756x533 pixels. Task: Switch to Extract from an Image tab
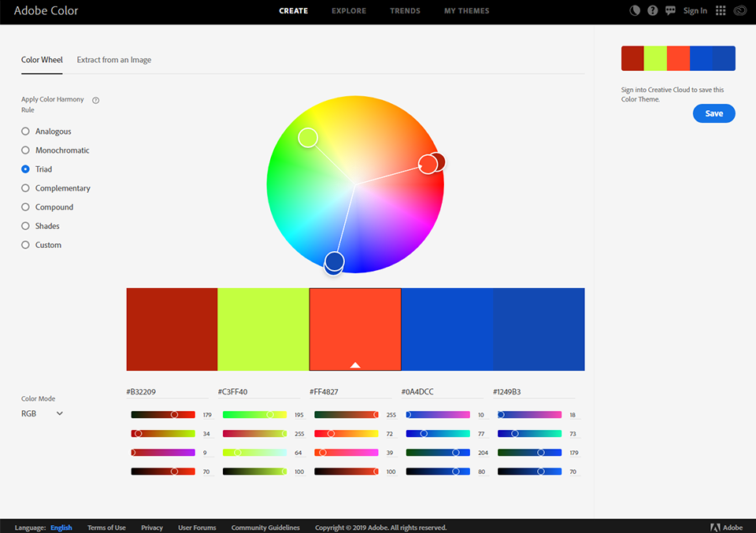(114, 59)
